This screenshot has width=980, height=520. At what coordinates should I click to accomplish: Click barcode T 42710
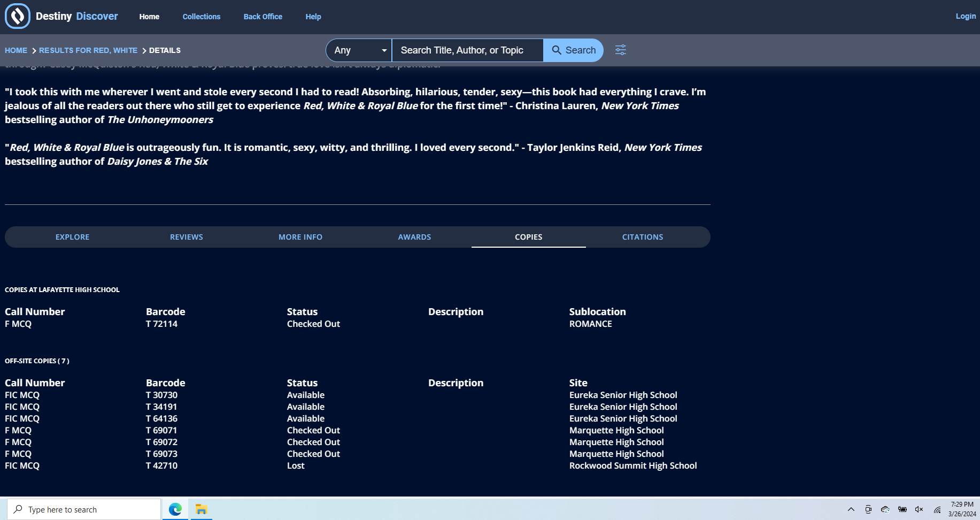(161, 465)
